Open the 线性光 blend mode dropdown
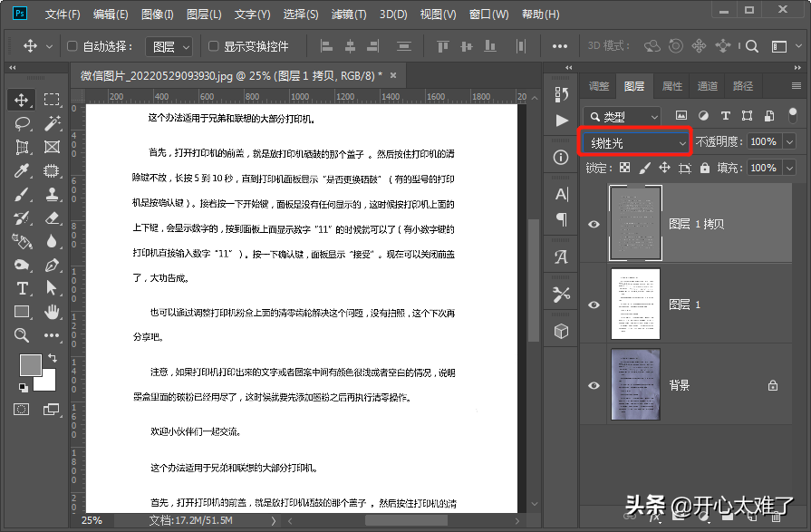 tap(636, 143)
